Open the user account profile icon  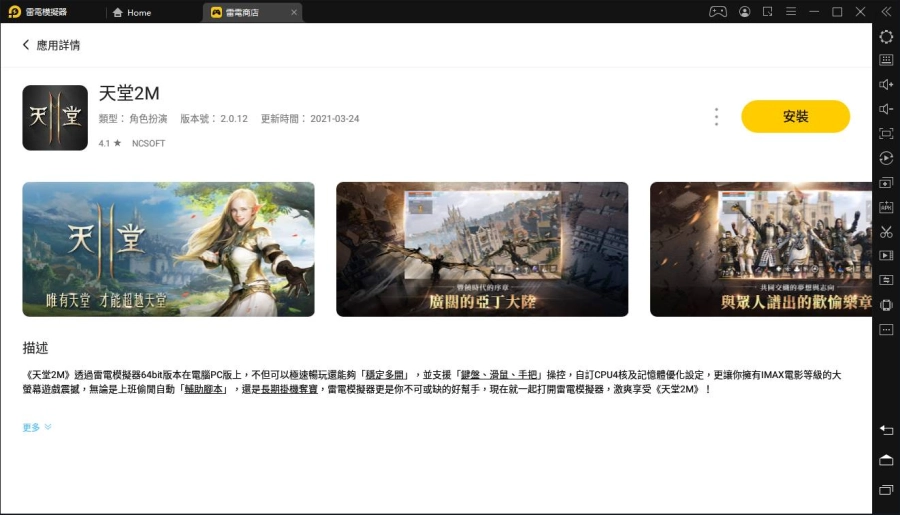[x=744, y=11]
